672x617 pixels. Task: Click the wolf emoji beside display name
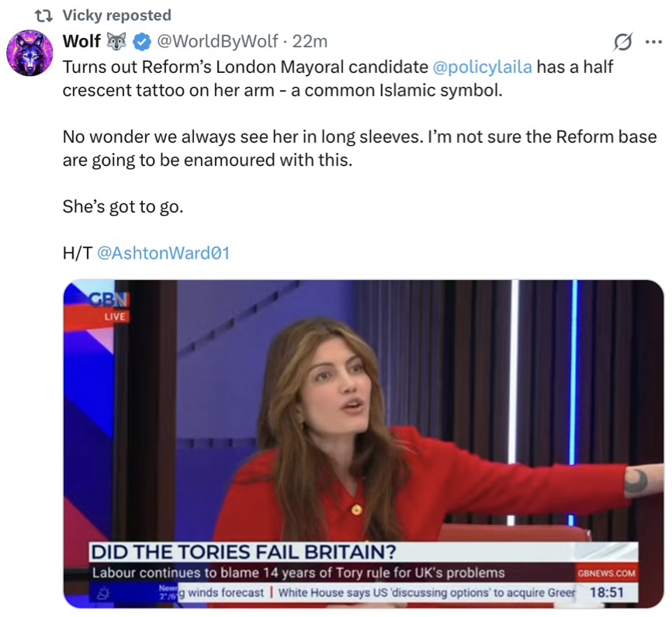click(117, 41)
